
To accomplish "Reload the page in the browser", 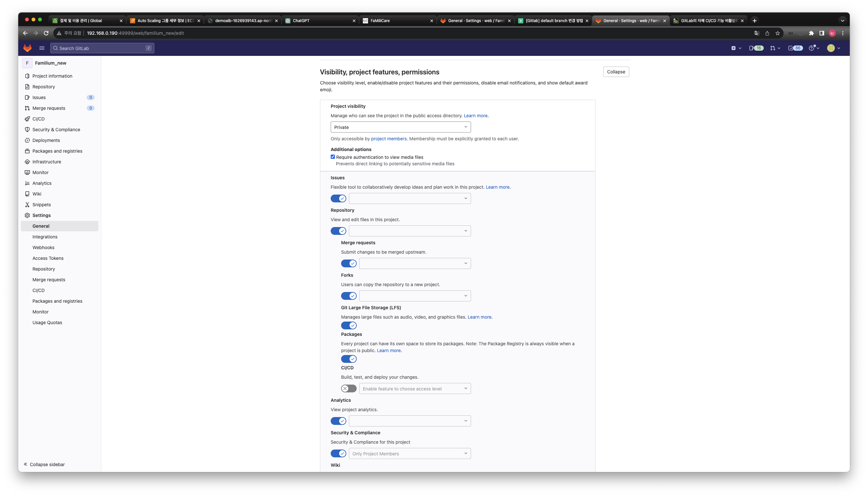I will tap(46, 33).
